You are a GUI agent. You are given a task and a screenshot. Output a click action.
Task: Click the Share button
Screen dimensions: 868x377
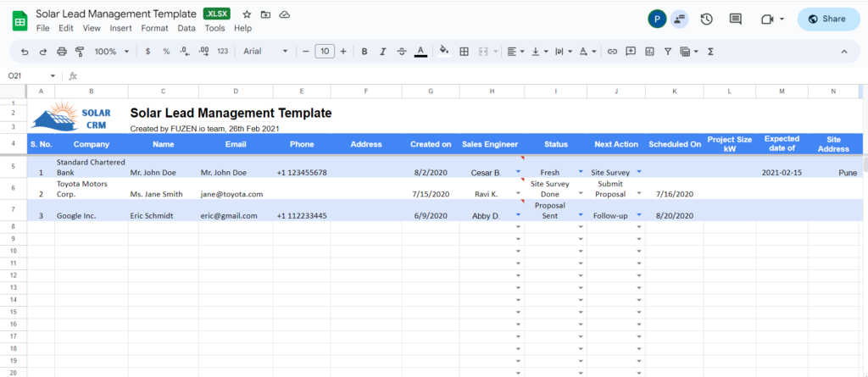(829, 19)
